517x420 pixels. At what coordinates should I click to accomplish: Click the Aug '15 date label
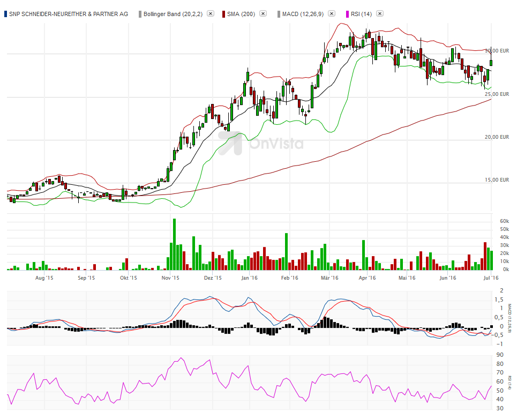[x=44, y=278]
